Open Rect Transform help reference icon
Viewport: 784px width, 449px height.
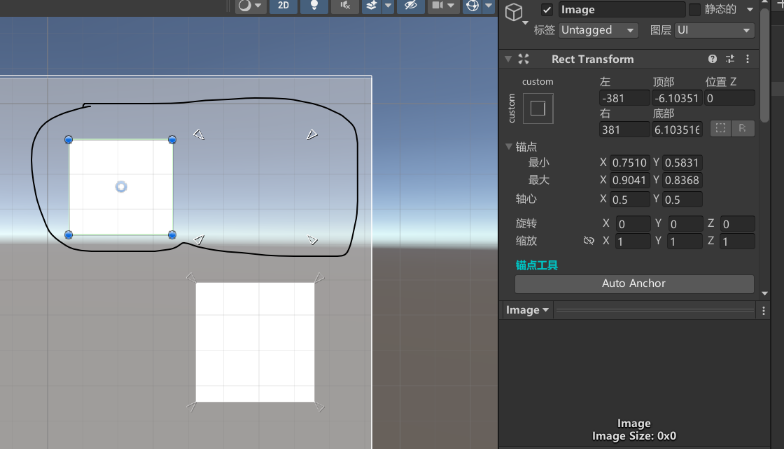[x=712, y=59]
